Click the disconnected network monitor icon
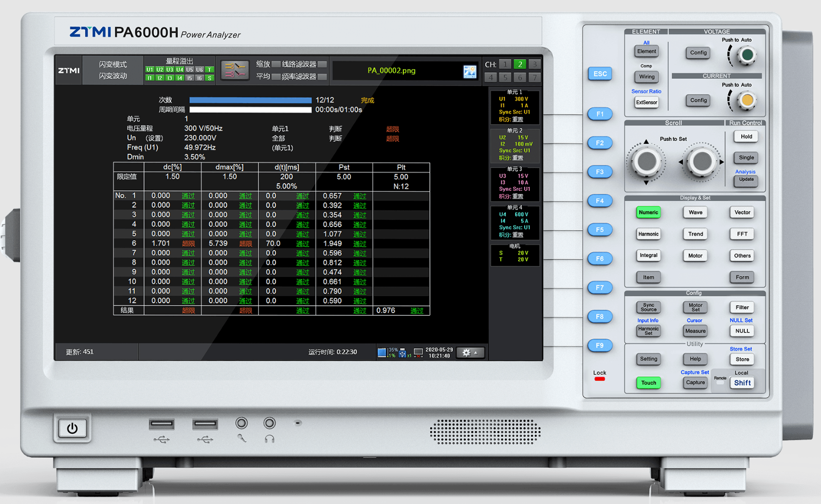The width and height of the screenshot is (821, 504). pyautogui.click(x=418, y=353)
